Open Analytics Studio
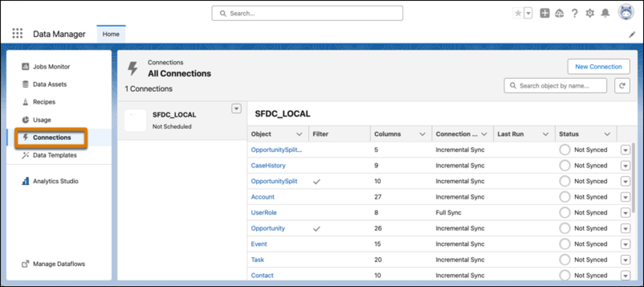Image resolution: width=644 pixels, height=287 pixels. point(55,181)
